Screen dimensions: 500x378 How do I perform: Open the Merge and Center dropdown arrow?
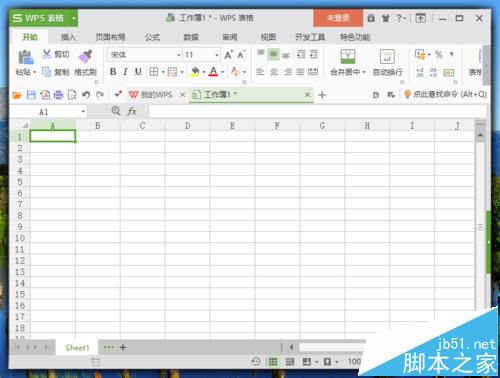[364, 72]
